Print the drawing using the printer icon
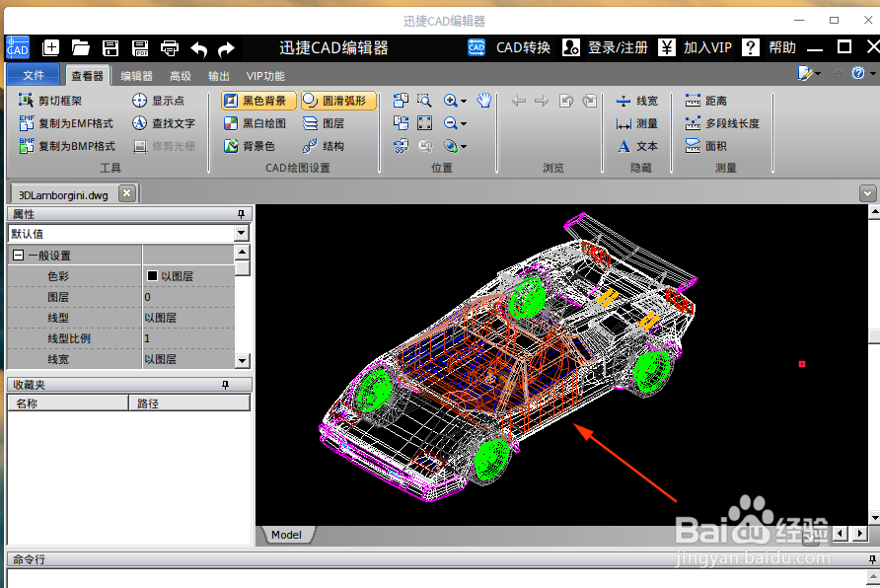 pos(170,48)
